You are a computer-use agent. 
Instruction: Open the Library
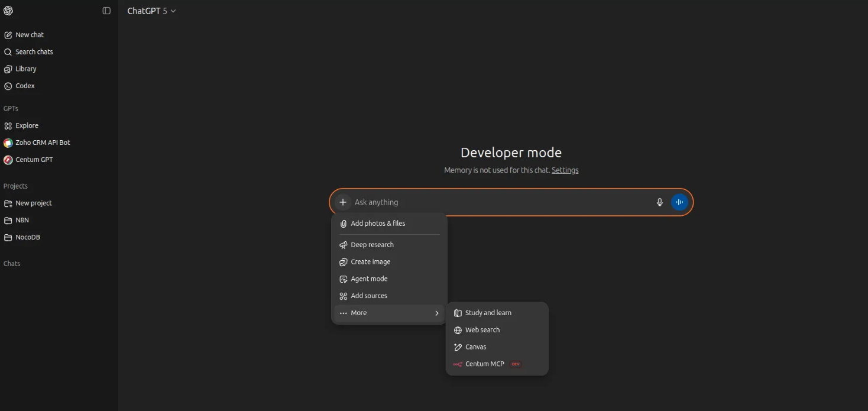pos(26,69)
